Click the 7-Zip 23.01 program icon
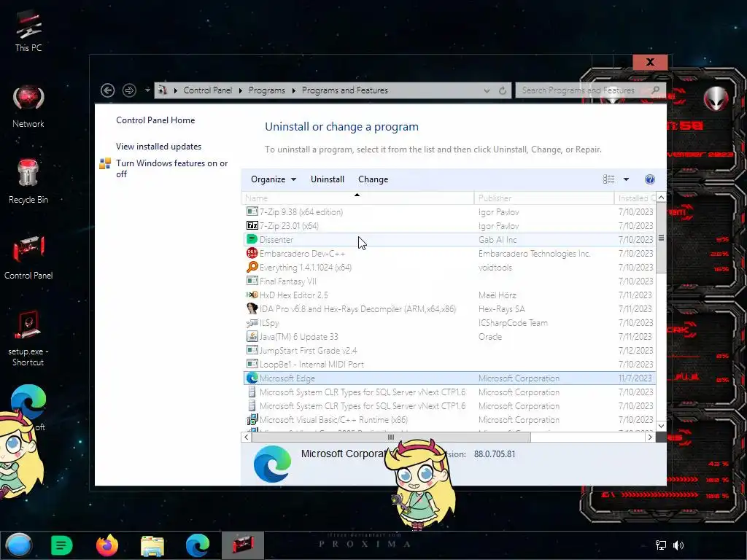Viewport: 747px width, 560px height. (252, 226)
